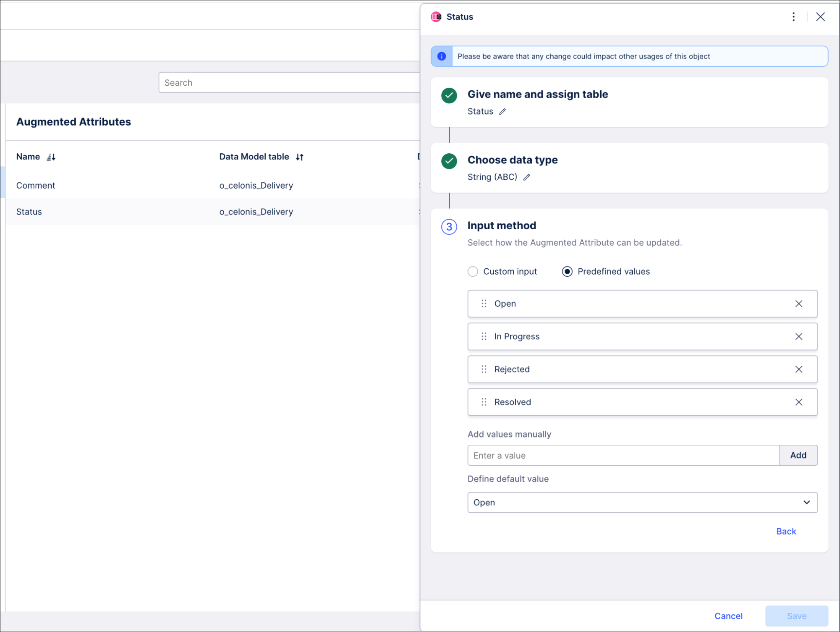Click the Back button
Screen dimensions: 840x632
point(785,530)
